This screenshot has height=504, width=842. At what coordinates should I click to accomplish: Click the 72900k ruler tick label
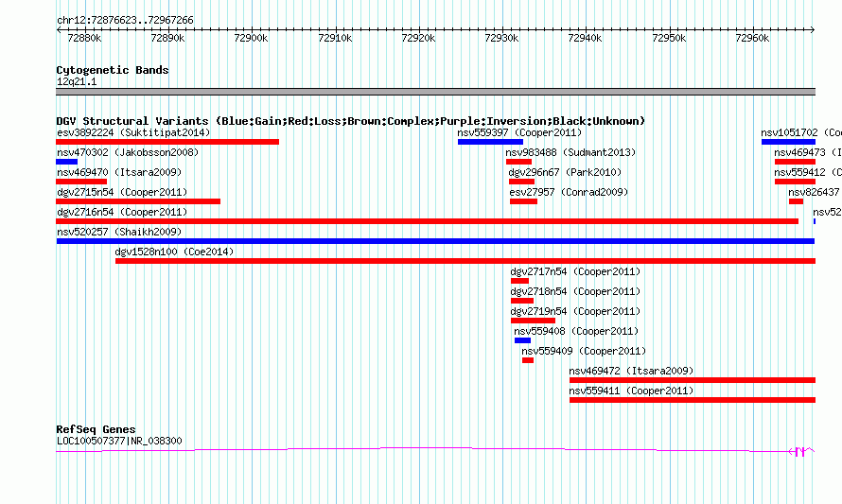click(251, 38)
